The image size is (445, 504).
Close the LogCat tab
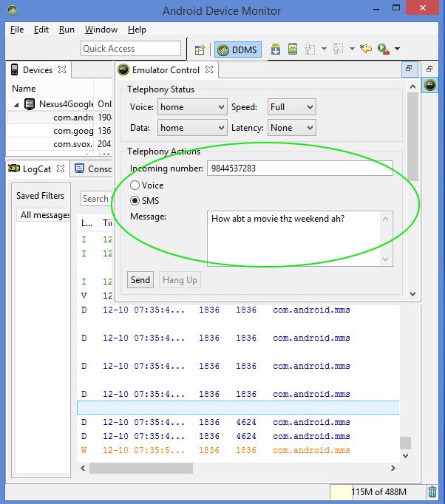coord(61,168)
